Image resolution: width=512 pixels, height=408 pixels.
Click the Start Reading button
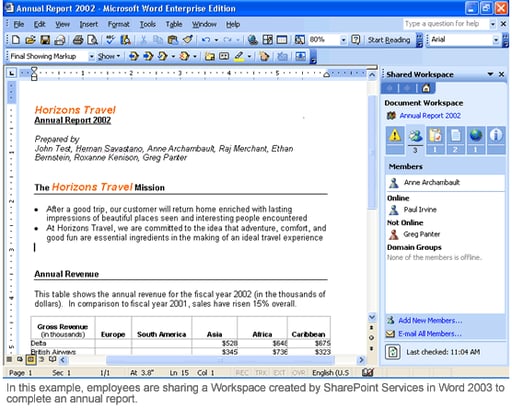click(389, 40)
